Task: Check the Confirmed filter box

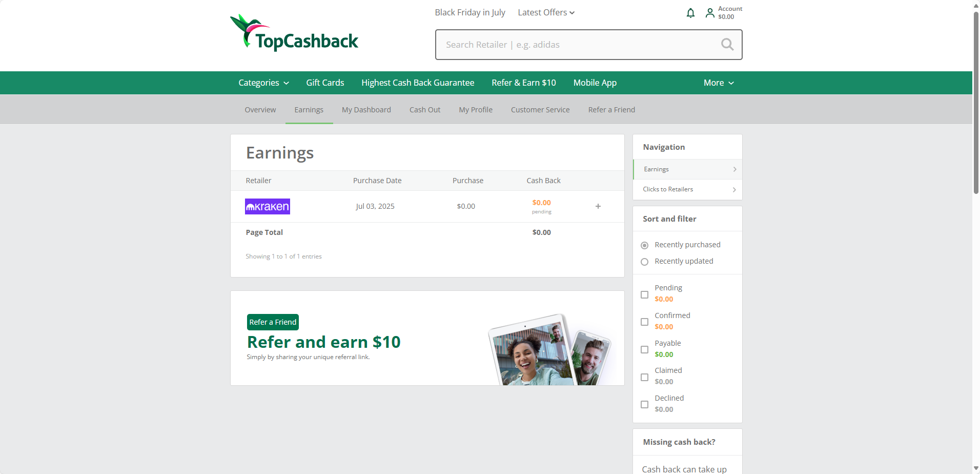Action: (644, 322)
